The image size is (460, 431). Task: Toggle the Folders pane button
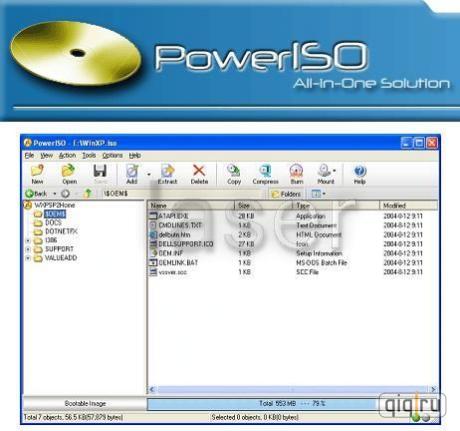[286, 194]
